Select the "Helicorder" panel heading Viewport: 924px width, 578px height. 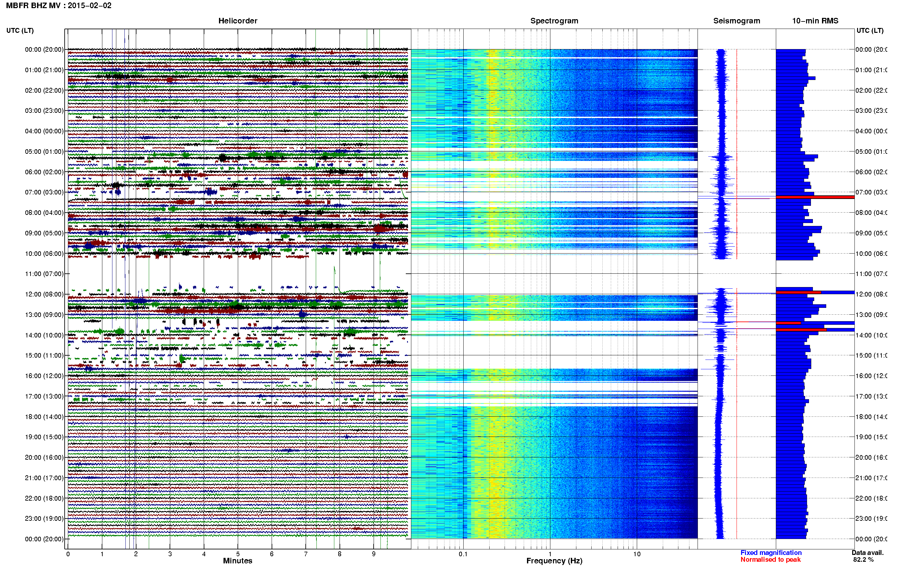pyautogui.click(x=237, y=21)
